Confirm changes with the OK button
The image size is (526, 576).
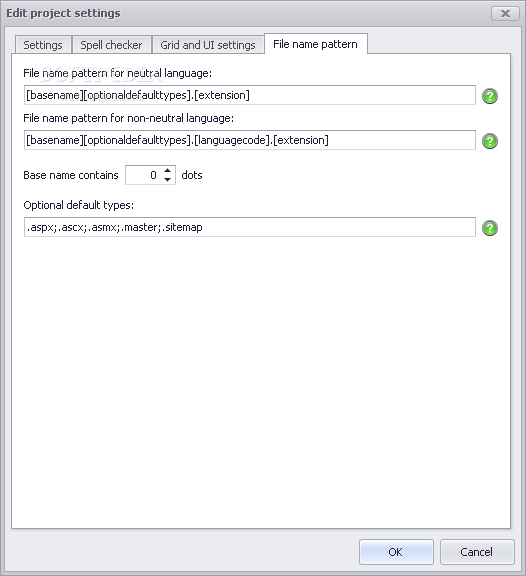pos(396,552)
